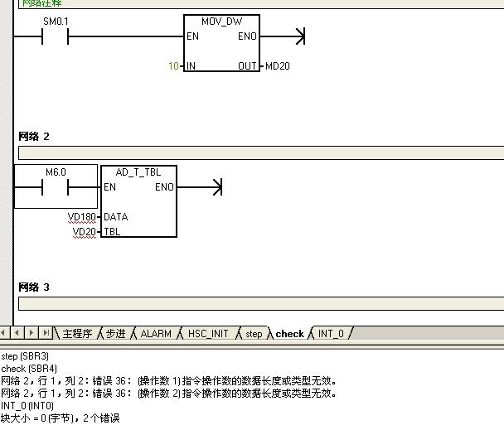
Task: Click the ENO arrow of AD_T_TBL
Action: tap(217, 187)
